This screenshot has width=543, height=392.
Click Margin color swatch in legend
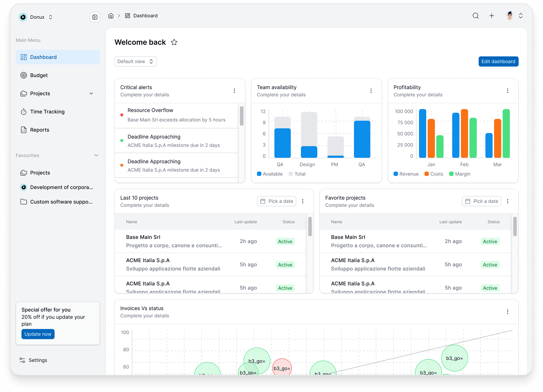tap(451, 174)
